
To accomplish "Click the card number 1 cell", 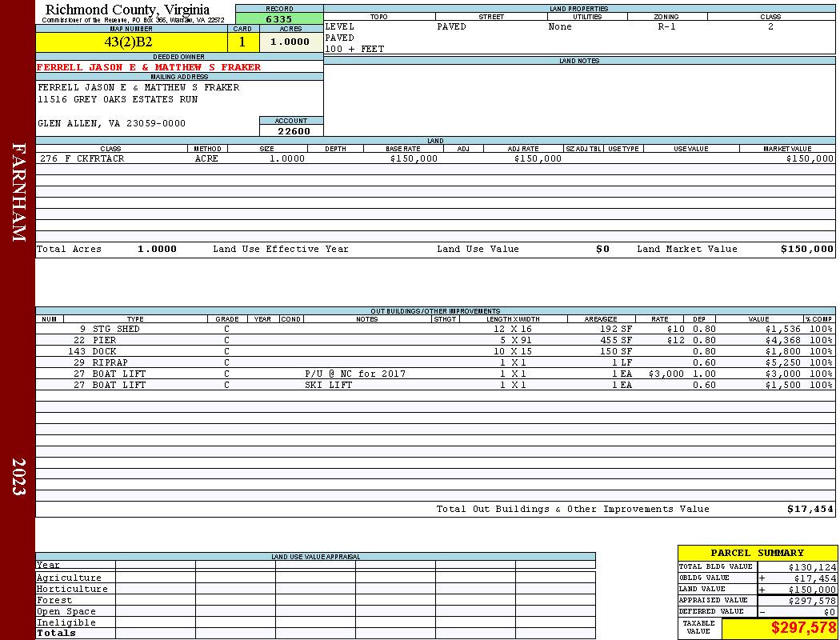I will (x=242, y=42).
